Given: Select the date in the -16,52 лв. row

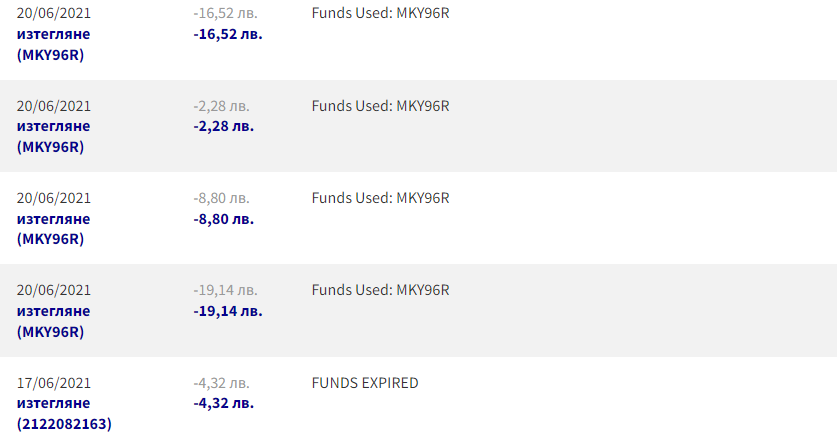Looking at the screenshot, I should coord(54,14).
